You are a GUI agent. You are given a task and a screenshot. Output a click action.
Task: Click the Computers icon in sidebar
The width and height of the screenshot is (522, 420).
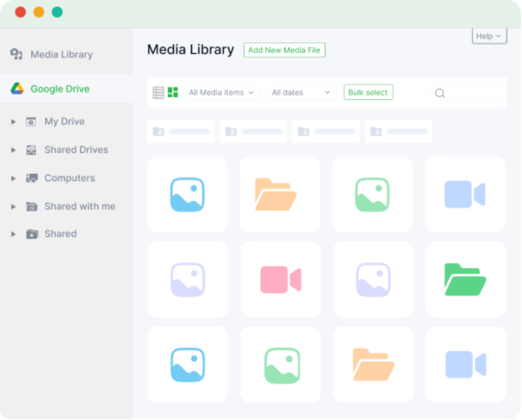click(x=32, y=178)
